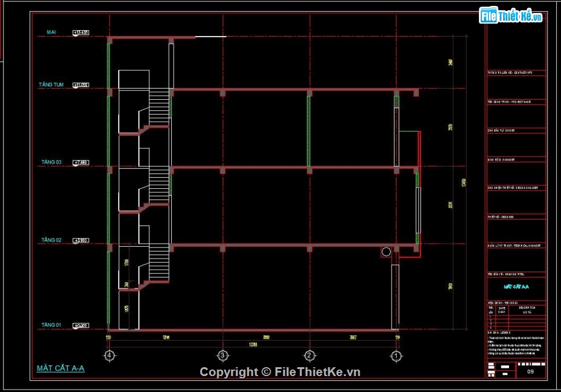This screenshot has height=392, width=561.
Task: Open the MẶT CẮT A-A drawing title block
Action: (x=516, y=285)
